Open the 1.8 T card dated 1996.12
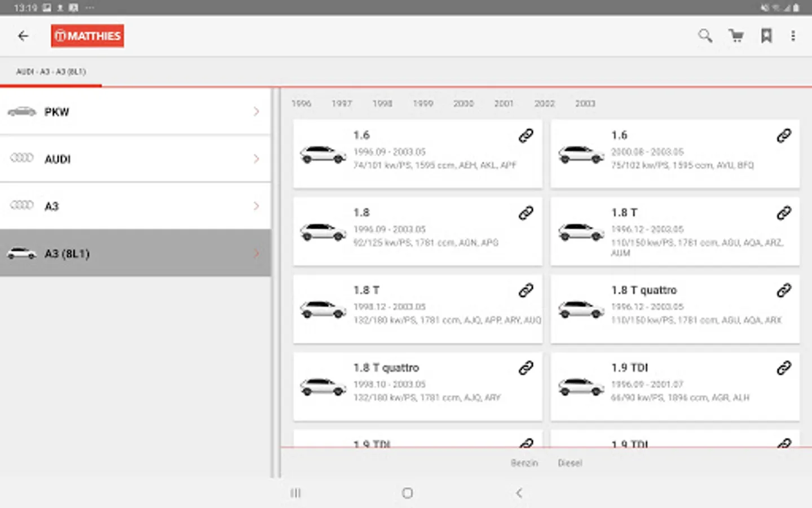812x508 pixels. (675, 231)
